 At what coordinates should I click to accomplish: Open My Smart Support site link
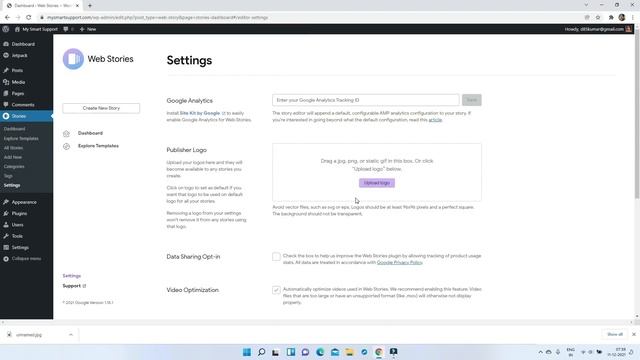pyautogui.click(x=36, y=29)
